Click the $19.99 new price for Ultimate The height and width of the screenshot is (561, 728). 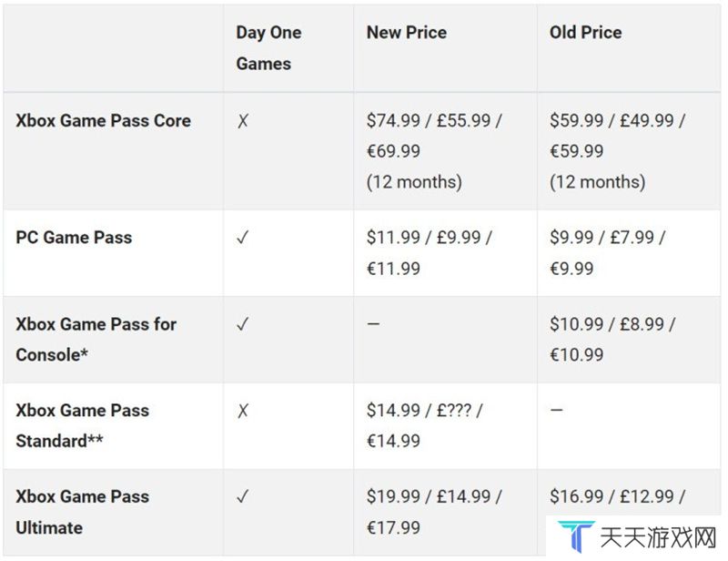point(393,496)
